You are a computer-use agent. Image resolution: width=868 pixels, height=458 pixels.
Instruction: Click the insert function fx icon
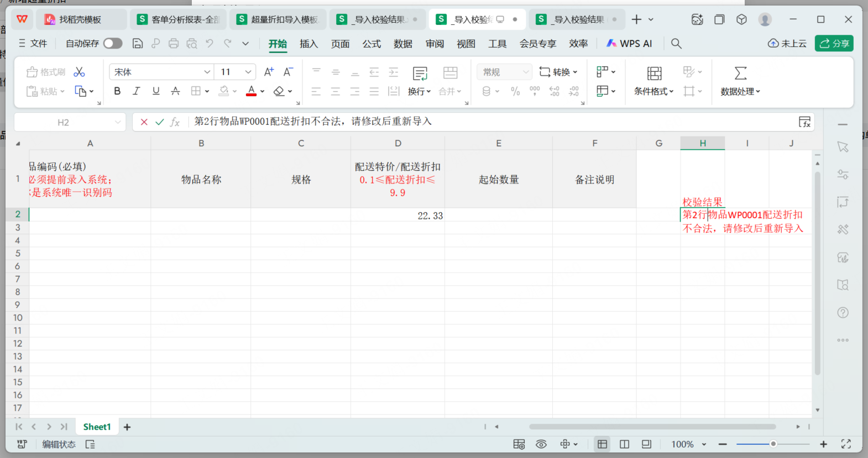(x=175, y=122)
